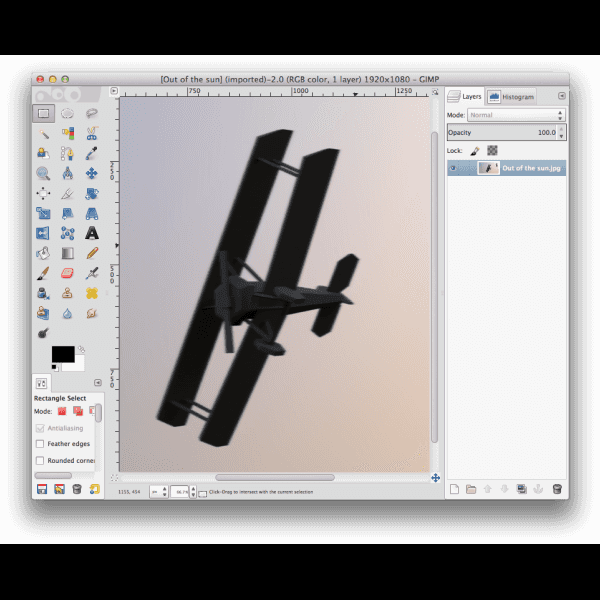Image resolution: width=600 pixels, height=600 pixels.
Task: Set selection mode to add to selection
Action: point(78,411)
